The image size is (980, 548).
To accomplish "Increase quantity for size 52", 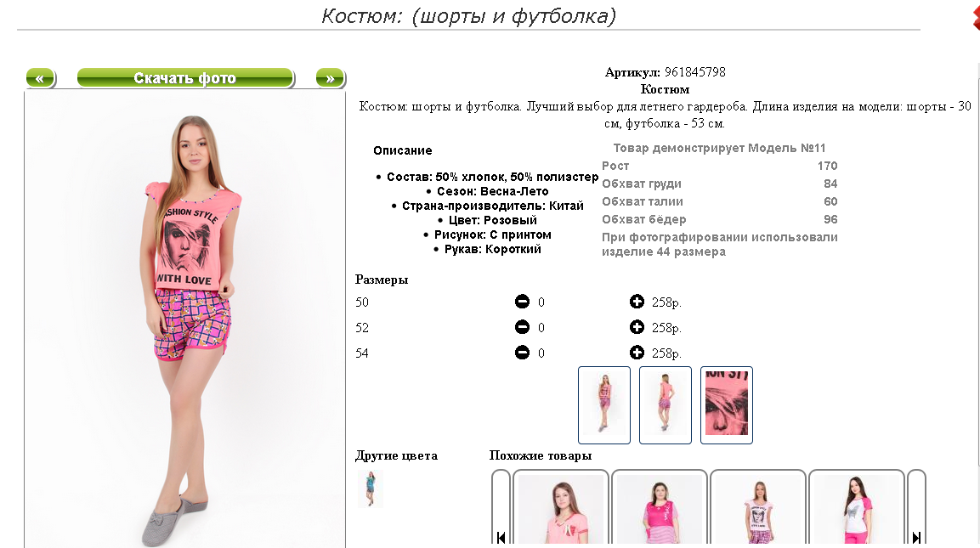I will (637, 327).
